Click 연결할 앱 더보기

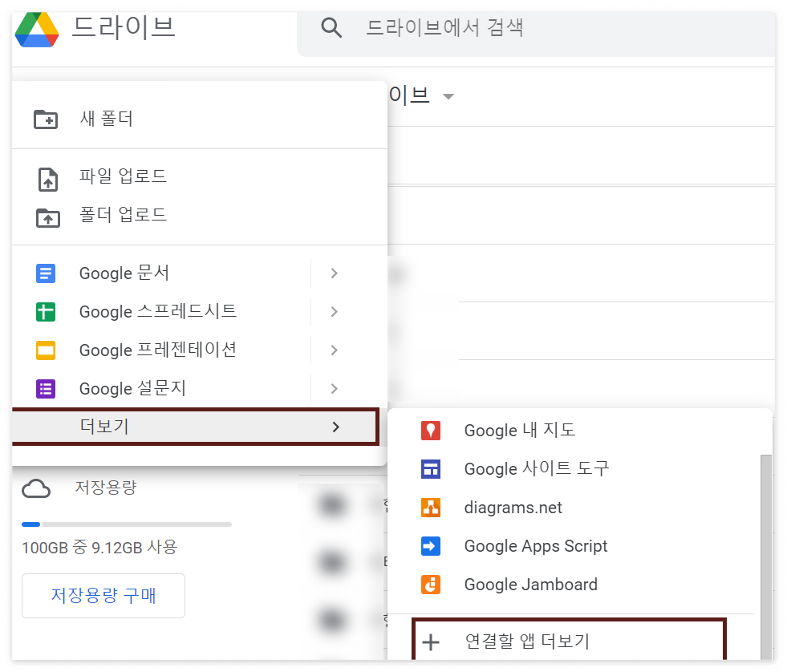pyautogui.click(x=569, y=641)
